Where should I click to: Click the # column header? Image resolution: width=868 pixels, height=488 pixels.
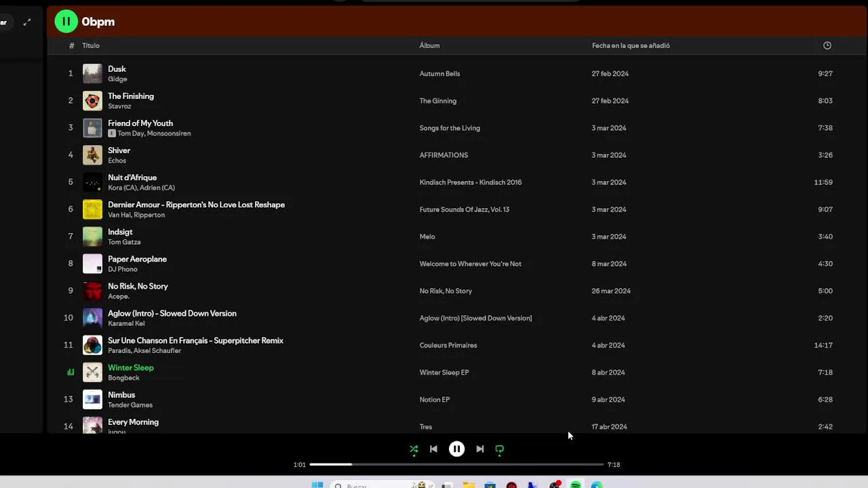pos(72,45)
